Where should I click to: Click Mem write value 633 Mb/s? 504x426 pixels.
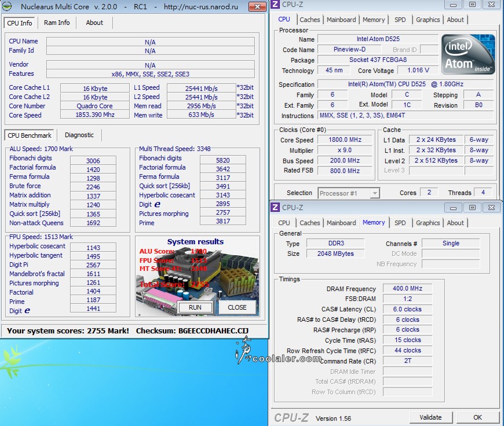click(x=201, y=115)
